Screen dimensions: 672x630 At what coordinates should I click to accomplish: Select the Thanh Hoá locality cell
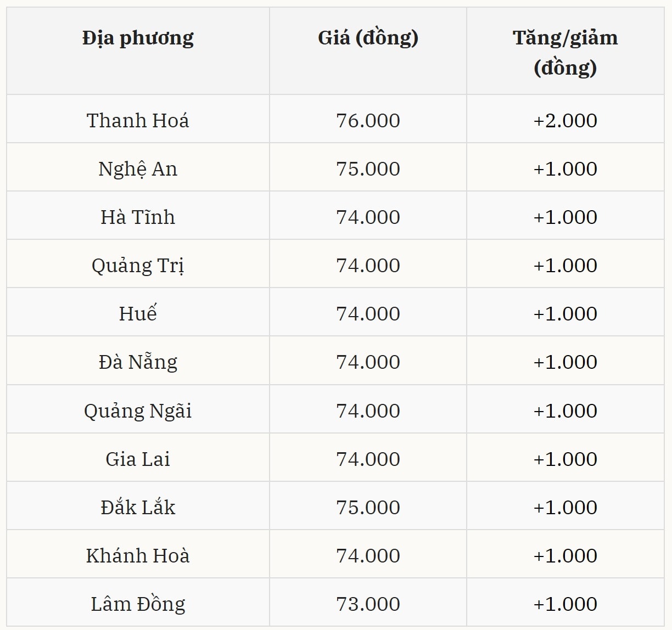[138, 120]
